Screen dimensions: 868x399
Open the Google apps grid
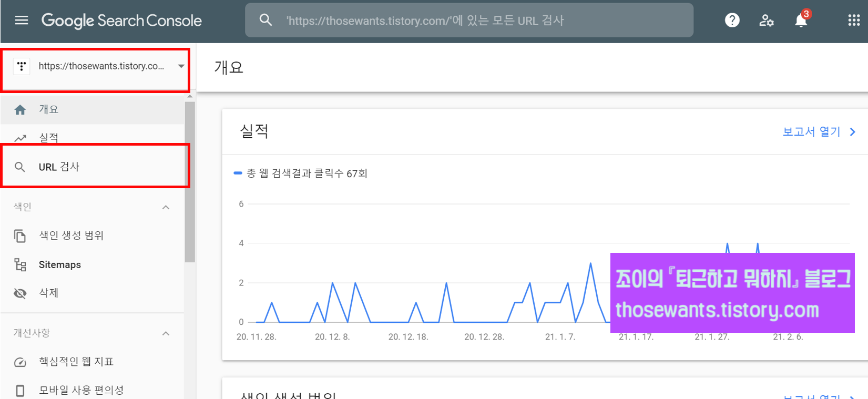click(854, 21)
